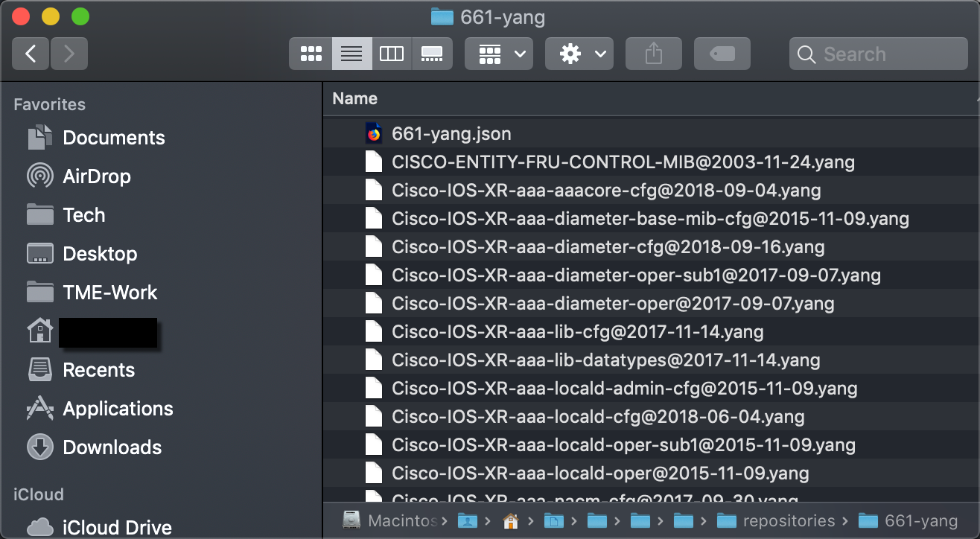The height and width of the screenshot is (539, 980).
Task: Click the Users folder icon in path bar
Action: (x=467, y=521)
